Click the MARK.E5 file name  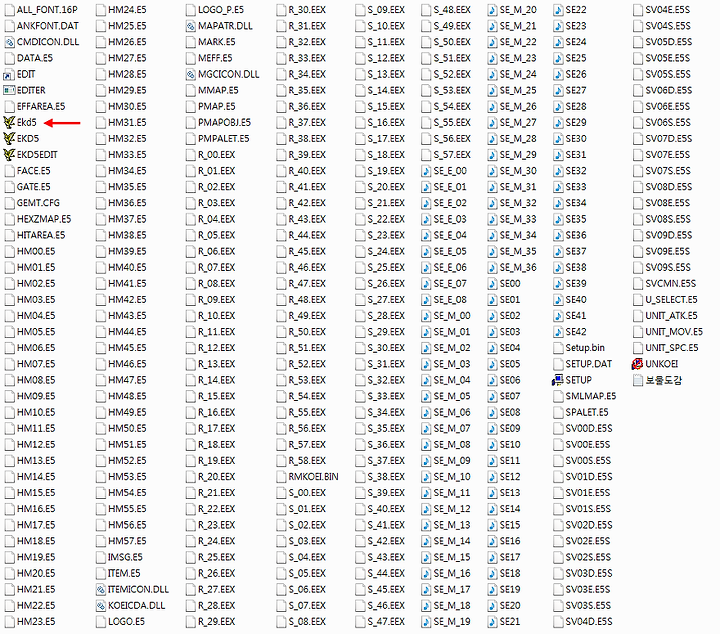[217, 42]
